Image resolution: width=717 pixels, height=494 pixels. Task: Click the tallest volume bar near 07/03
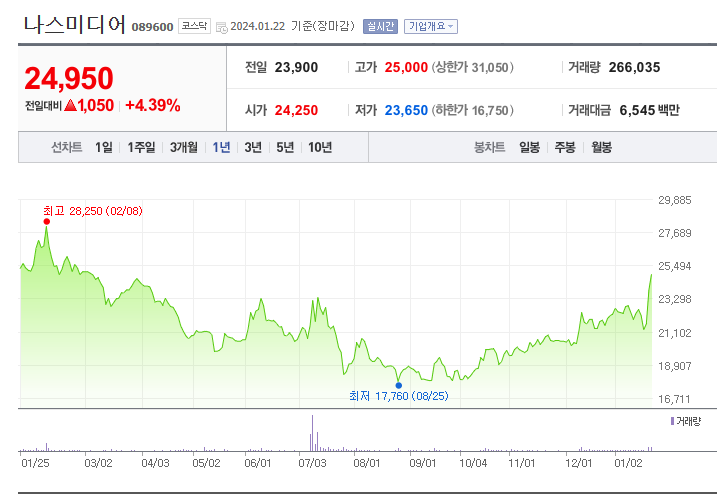click(312, 433)
